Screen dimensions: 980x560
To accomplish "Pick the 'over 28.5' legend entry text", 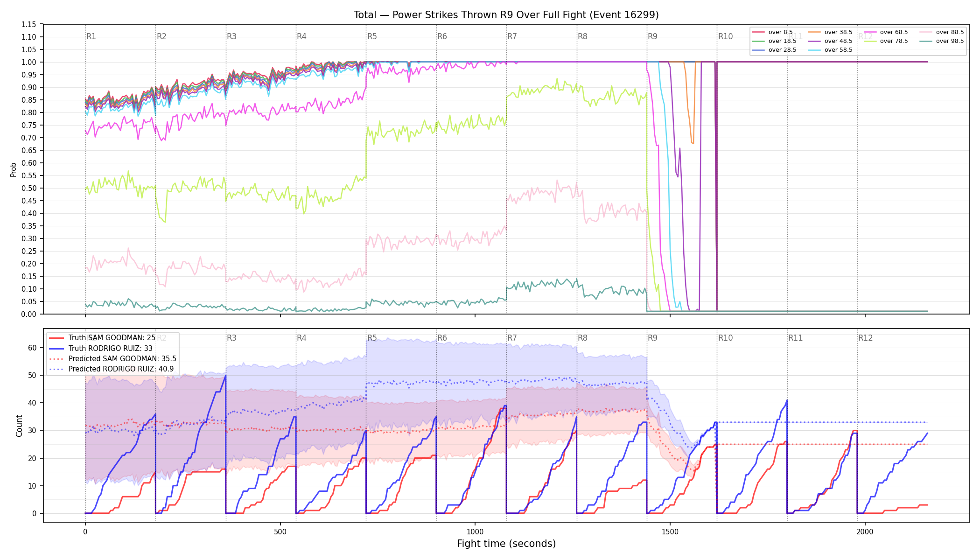I will pyautogui.click(x=783, y=50).
